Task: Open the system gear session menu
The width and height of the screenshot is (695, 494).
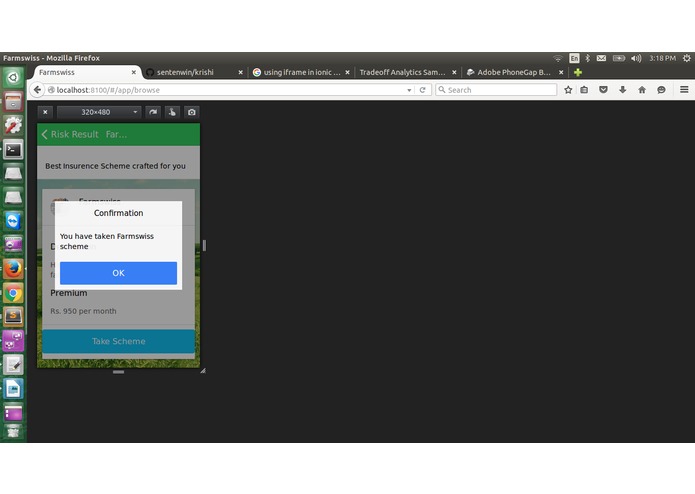Action: 687,58
